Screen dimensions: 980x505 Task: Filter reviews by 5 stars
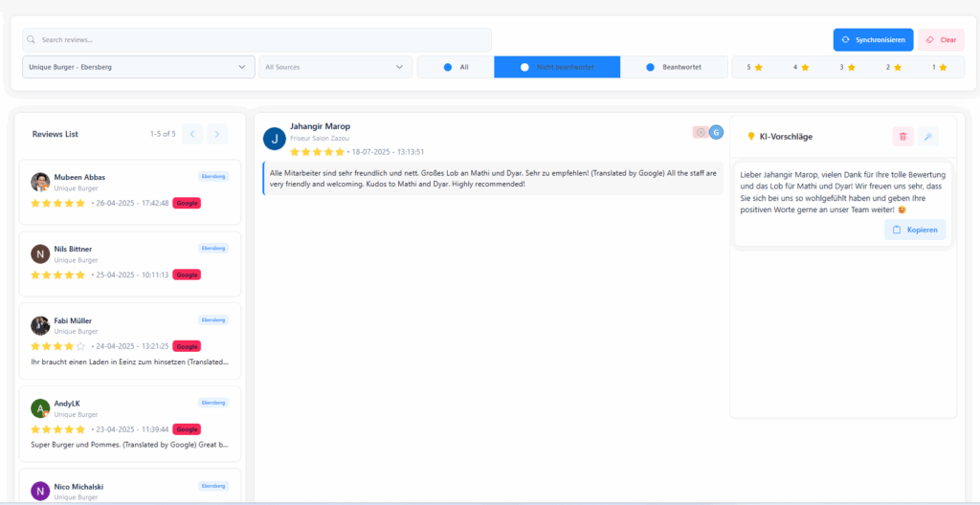point(754,67)
